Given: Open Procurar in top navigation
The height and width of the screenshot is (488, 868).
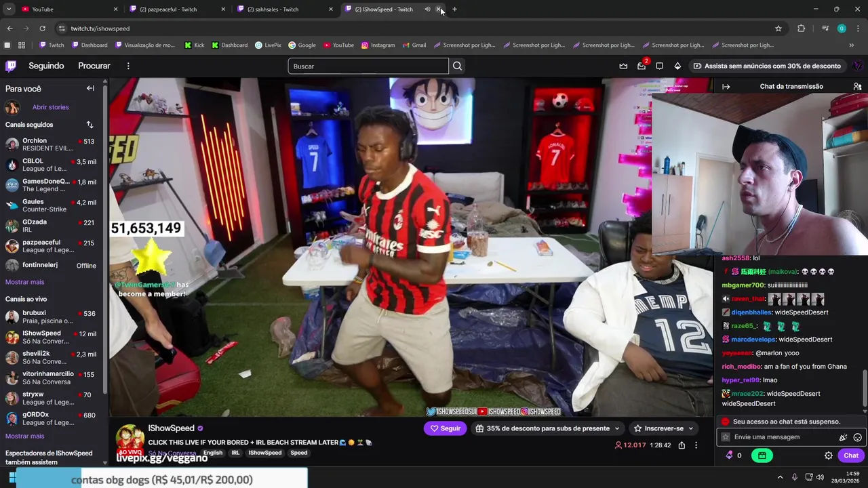Looking at the screenshot, I should 94,66.
